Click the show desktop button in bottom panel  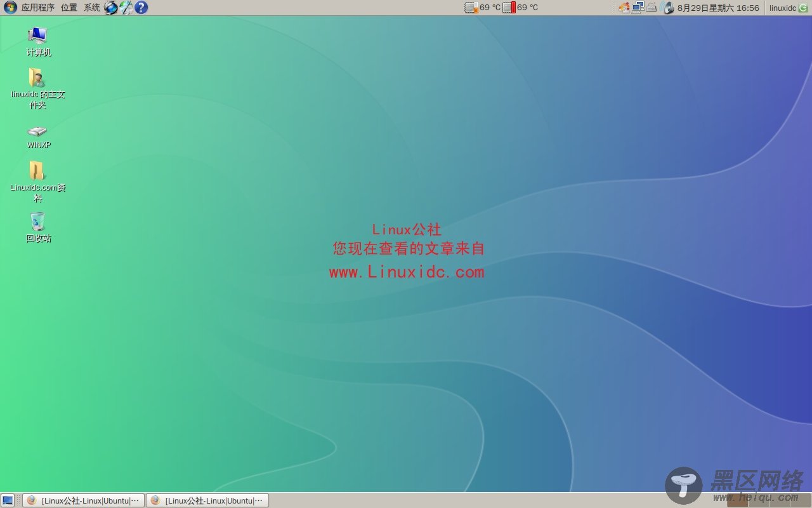coord(8,500)
